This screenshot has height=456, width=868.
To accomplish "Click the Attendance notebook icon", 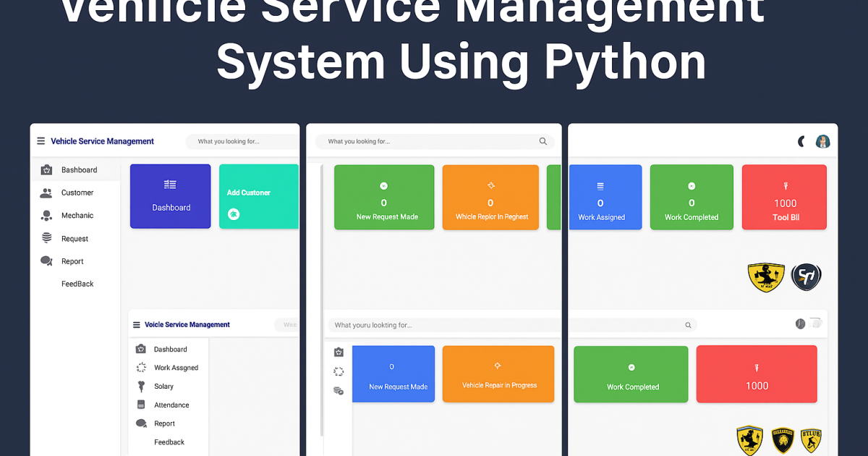I will point(140,405).
